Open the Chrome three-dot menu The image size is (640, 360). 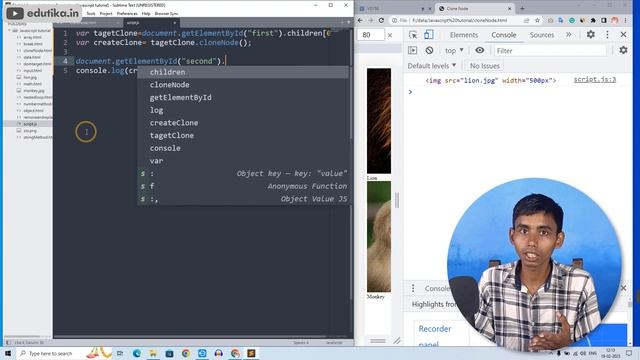[625, 20]
